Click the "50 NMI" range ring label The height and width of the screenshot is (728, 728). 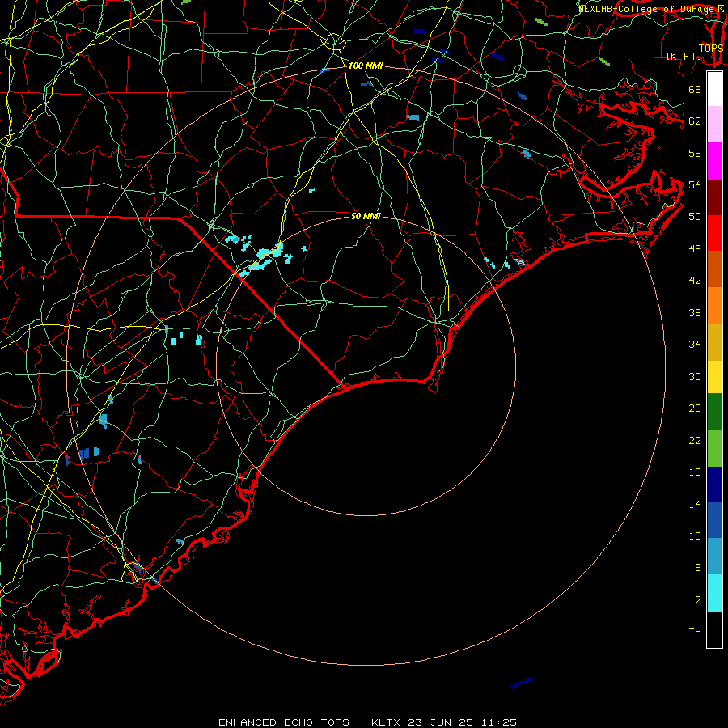pos(366,216)
